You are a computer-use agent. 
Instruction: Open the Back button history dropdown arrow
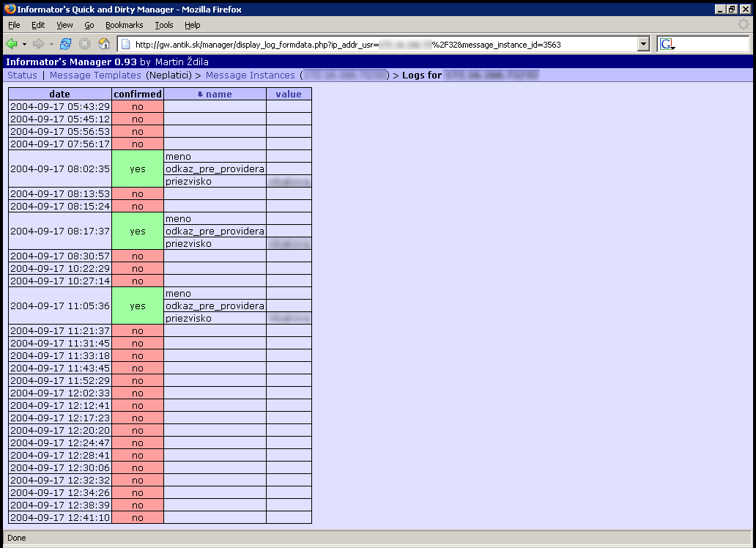(x=24, y=44)
